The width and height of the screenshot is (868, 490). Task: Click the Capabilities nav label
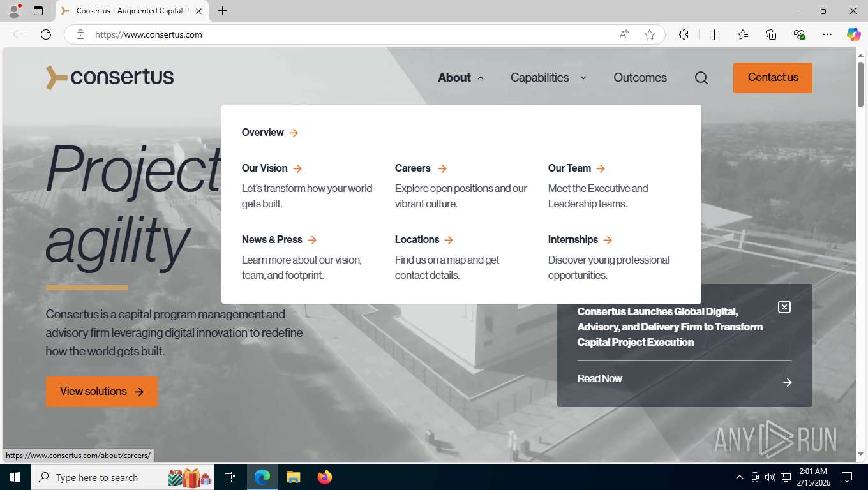point(540,78)
